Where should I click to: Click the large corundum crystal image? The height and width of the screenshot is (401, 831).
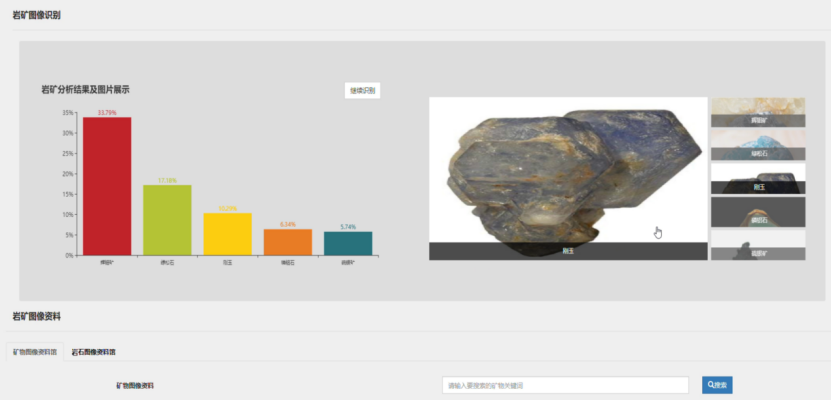tap(567, 170)
